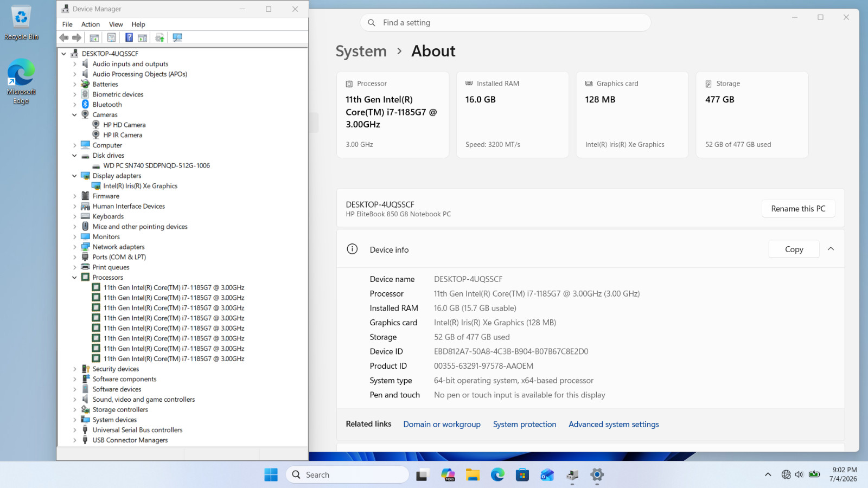
Task: Click the Print queues category icon
Action: click(x=85, y=267)
